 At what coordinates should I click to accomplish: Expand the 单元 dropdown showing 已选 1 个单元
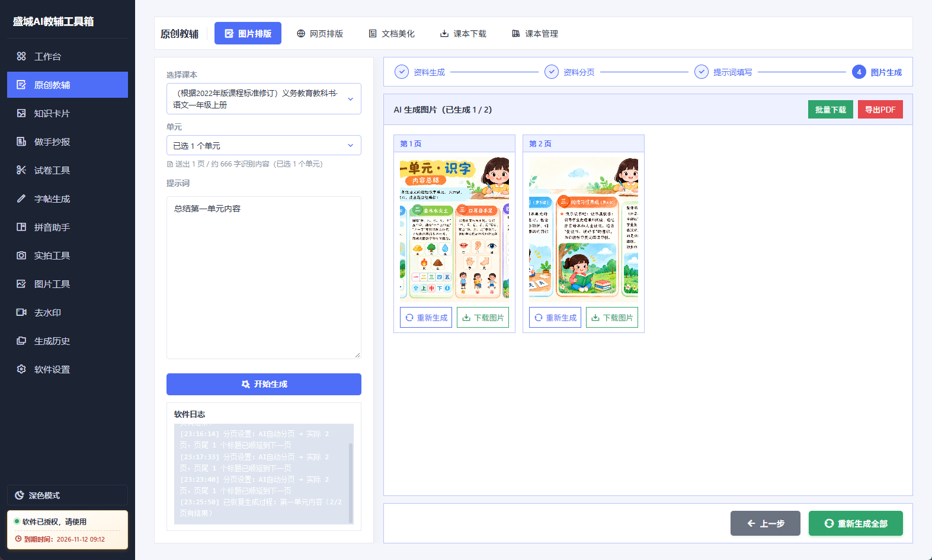pos(264,145)
